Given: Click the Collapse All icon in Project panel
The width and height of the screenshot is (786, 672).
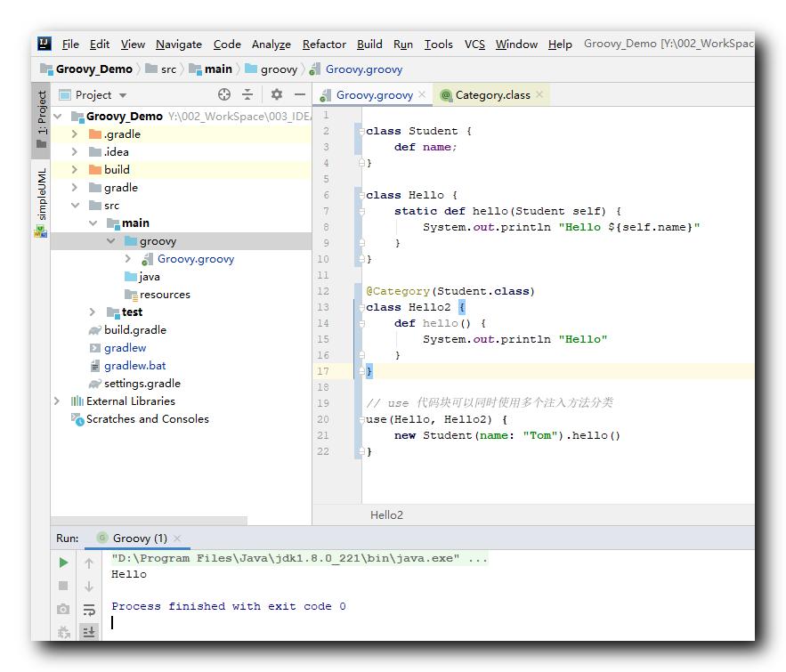Looking at the screenshot, I should point(247,94).
